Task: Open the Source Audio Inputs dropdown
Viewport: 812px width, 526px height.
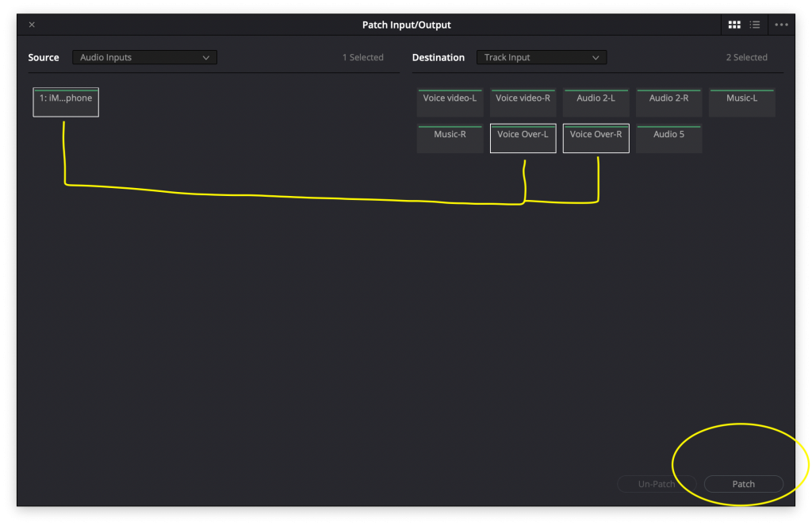Action: pyautogui.click(x=144, y=57)
